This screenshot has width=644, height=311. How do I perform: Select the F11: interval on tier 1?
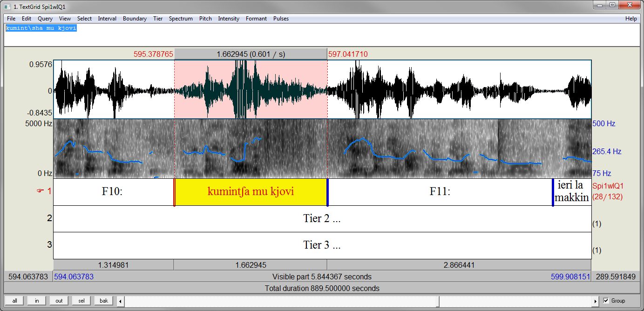(x=440, y=192)
